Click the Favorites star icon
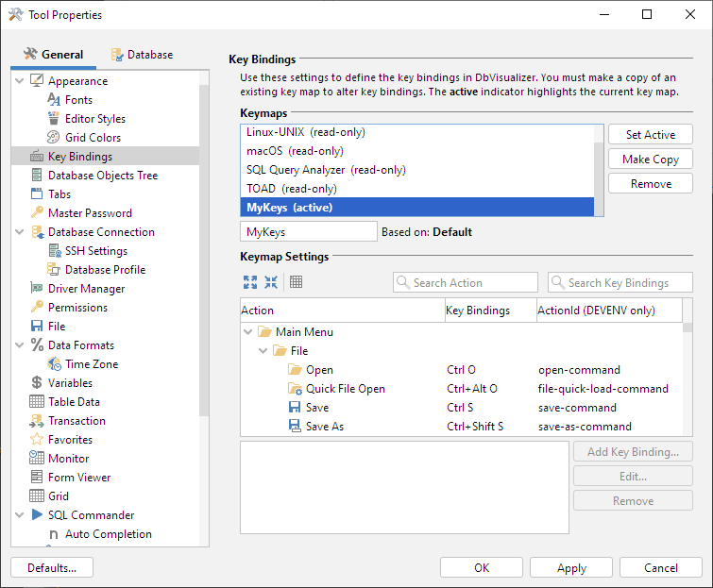Viewport: 713px width, 588px height. point(37,440)
